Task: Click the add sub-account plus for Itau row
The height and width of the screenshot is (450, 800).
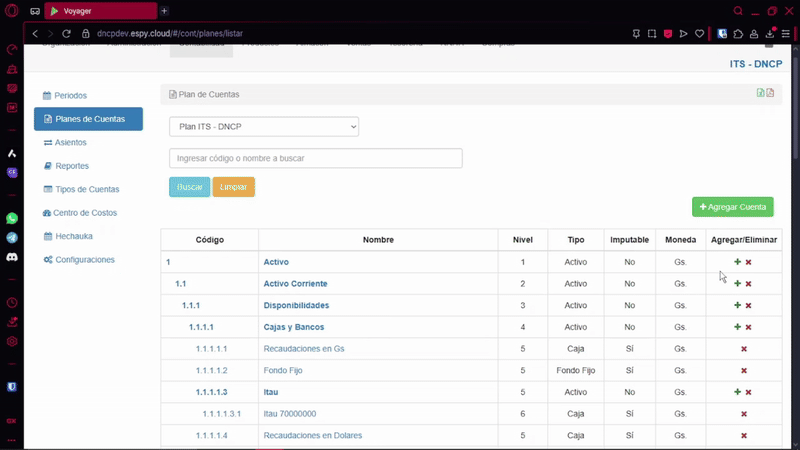Action: tap(737, 393)
